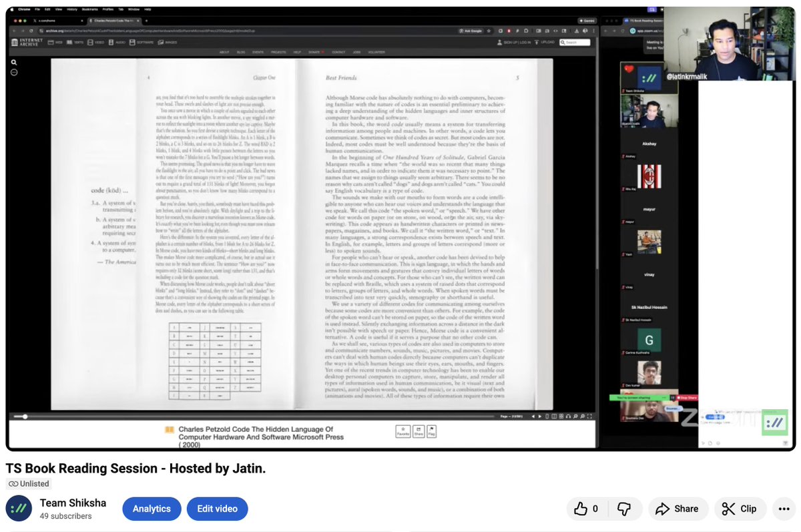Viewport: 801px width, 532px height.
Task: Select the Charles Petzold Code Chrome tab
Action: pyautogui.click(x=114, y=21)
